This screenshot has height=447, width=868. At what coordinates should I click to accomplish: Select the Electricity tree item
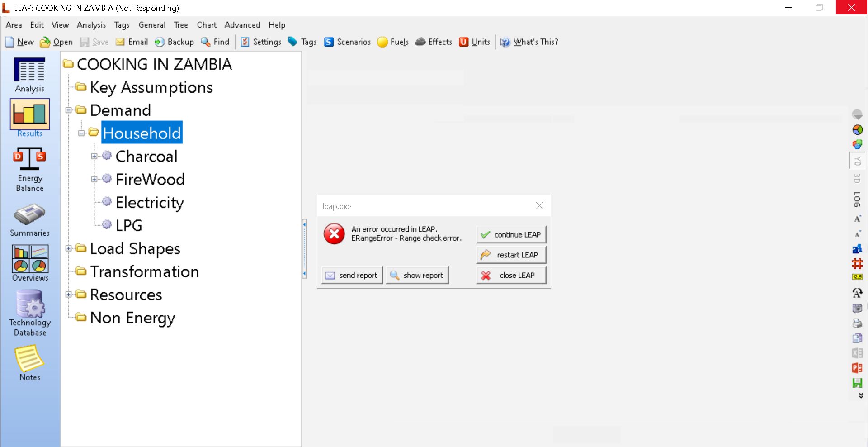click(x=150, y=202)
